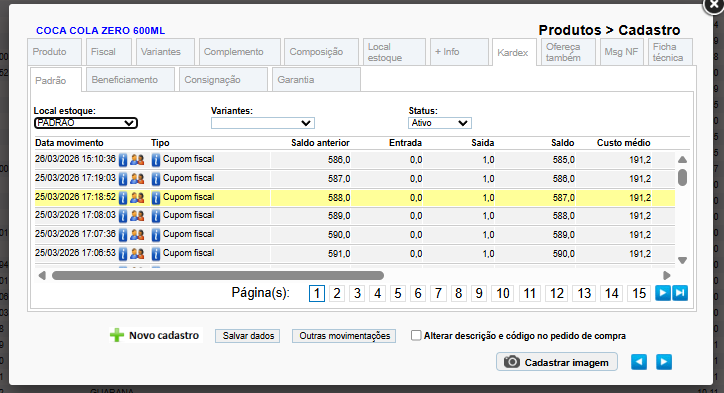This screenshot has width=724, height=393.
Task: Click the scroll up arrow of Kardex table
Action: click(682, 160)
